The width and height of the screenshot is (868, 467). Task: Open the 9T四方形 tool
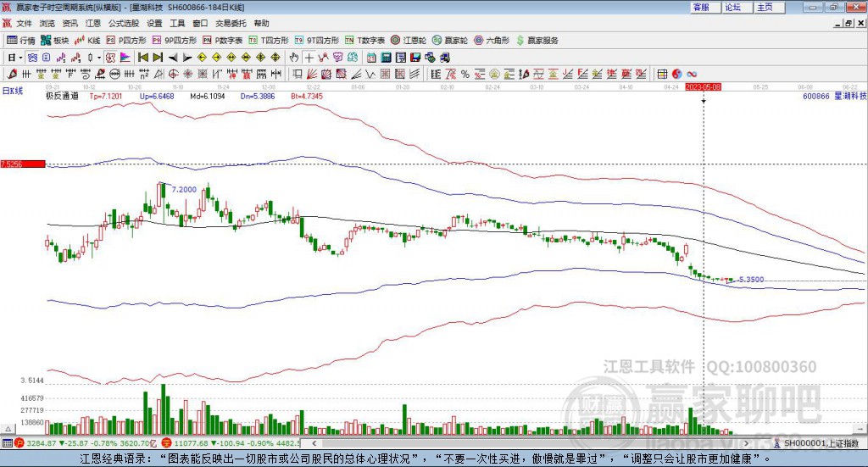(x=317, y=41)
